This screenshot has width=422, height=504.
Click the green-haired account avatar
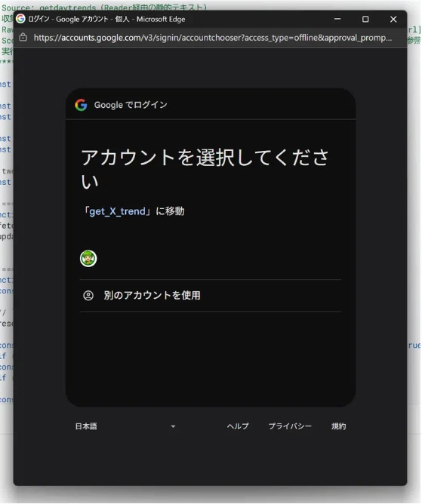coord(88,259)
